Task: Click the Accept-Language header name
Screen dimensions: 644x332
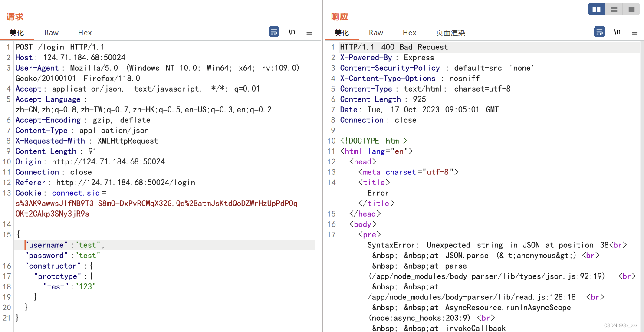Action: (48, 99)
